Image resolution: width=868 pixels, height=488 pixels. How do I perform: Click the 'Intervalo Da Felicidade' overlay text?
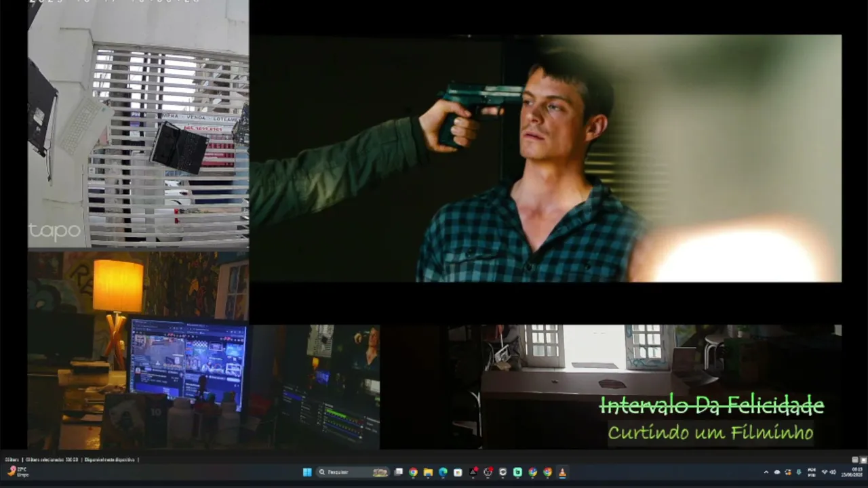tap(712, 405)
